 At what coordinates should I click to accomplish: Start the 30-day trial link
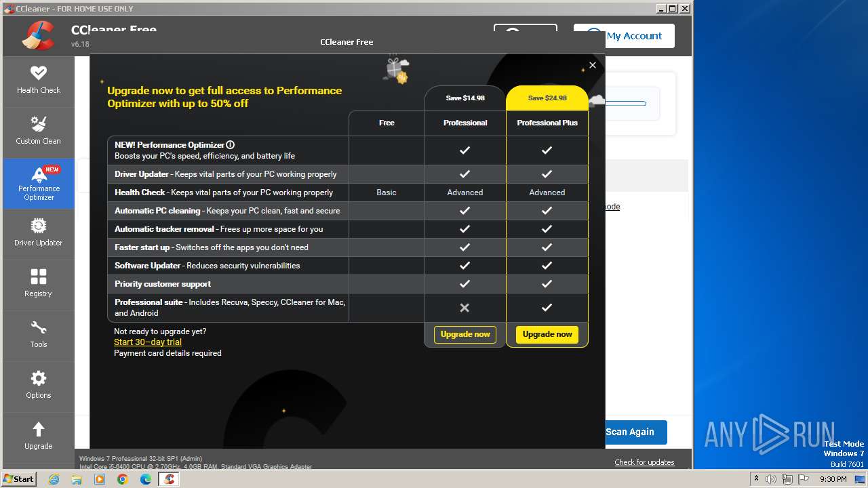[x=148, y=342]
